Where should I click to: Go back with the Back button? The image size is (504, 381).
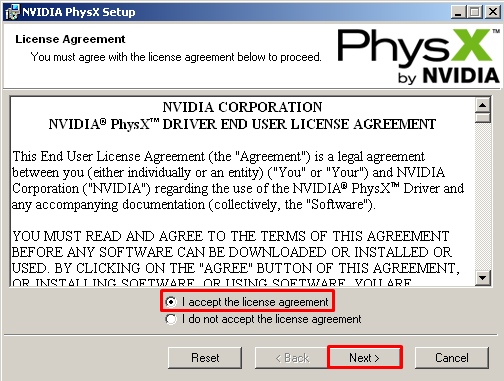(292, 358)
